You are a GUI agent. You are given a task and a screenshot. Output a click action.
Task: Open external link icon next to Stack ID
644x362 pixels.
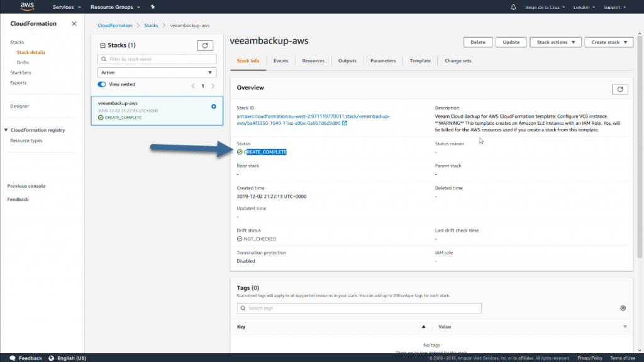click(345, 123)
